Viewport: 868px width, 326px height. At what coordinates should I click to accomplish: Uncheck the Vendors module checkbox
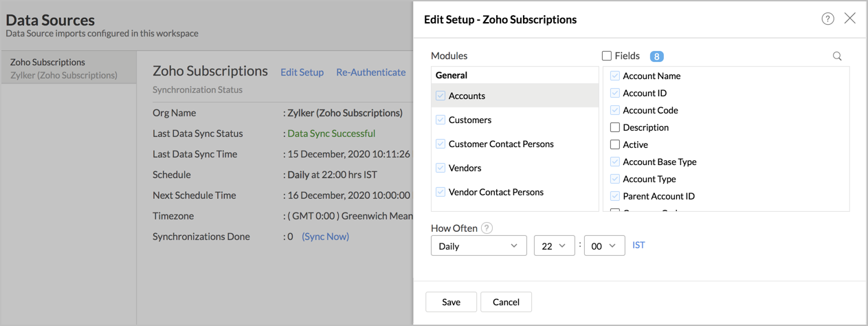point(441,168)
